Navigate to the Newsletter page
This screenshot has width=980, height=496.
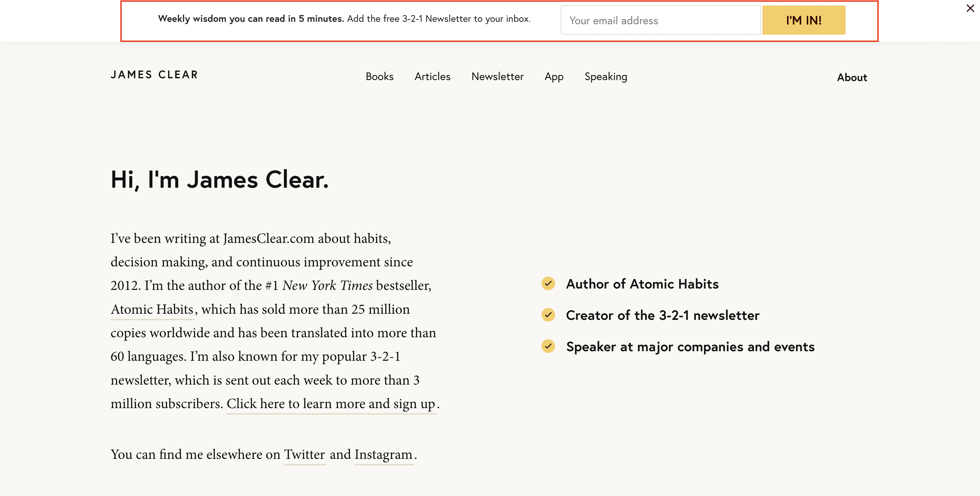pyautogui.click(x=497, y=76)
